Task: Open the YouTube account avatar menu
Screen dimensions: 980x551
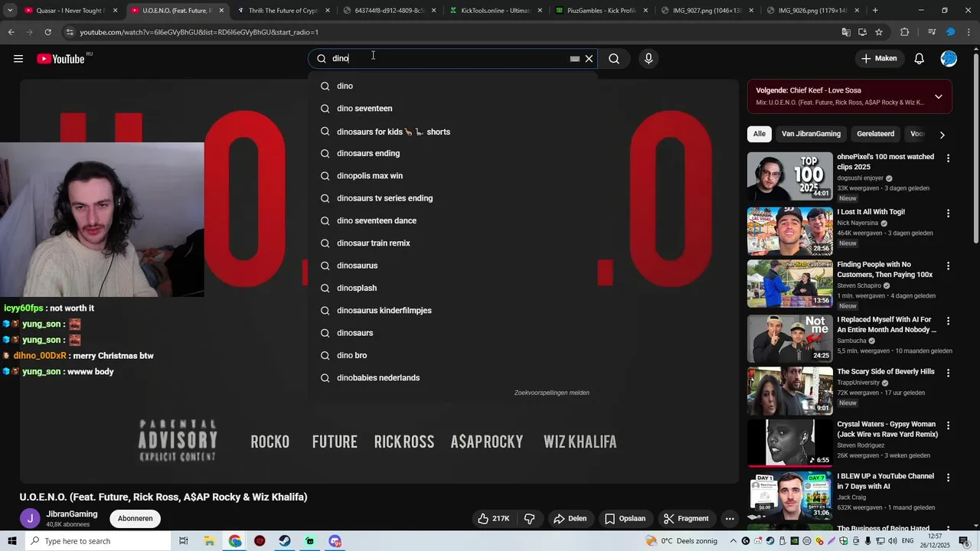Action: pos(949,59)
